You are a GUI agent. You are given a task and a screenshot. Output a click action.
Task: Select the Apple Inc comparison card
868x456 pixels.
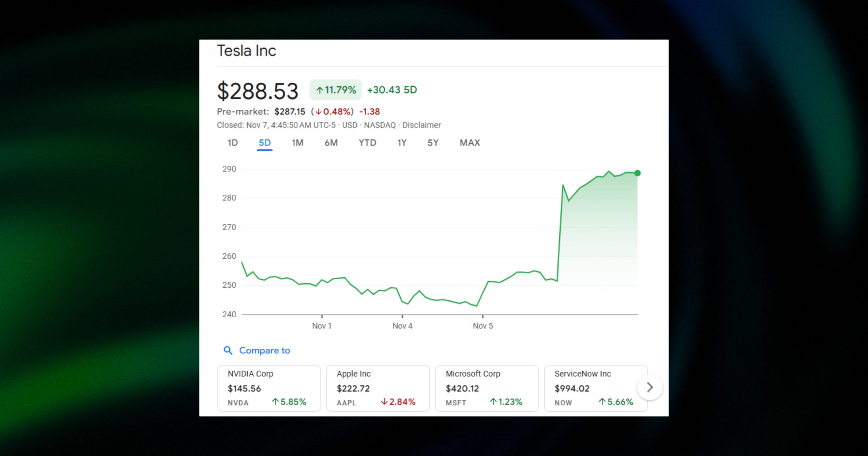point(378,388)
